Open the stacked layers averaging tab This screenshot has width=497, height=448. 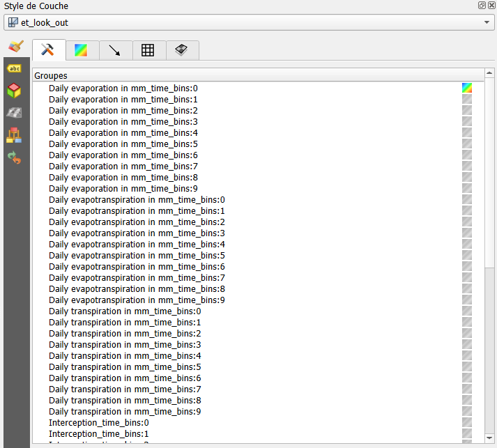click(x=181, y=50)
